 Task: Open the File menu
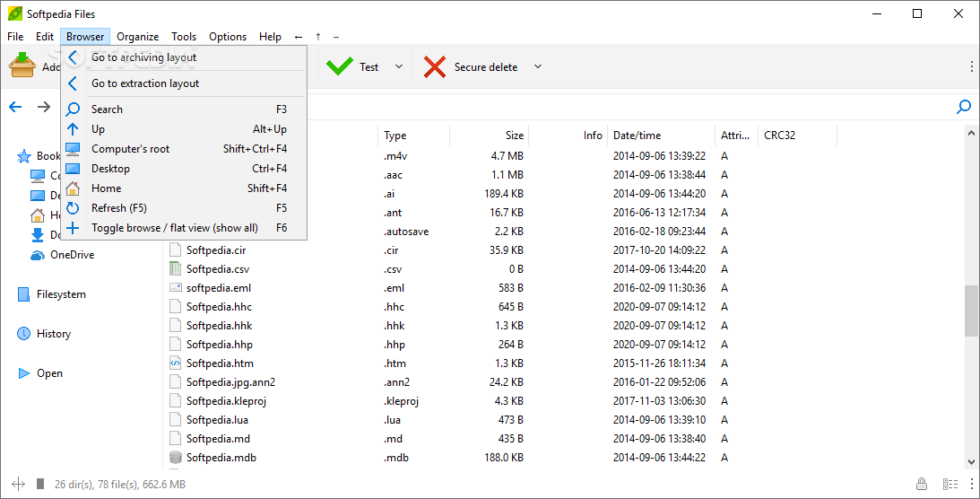[15, 37]
